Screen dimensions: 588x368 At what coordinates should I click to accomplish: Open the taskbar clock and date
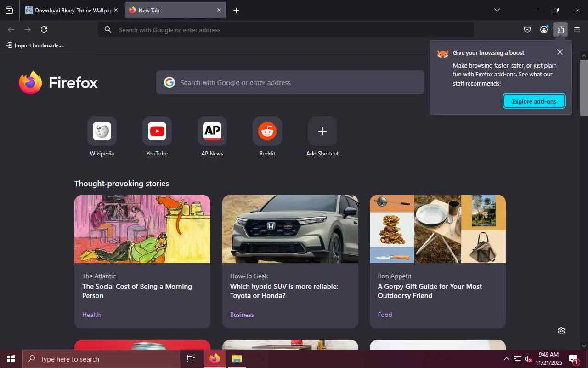[x=548, y=359]
